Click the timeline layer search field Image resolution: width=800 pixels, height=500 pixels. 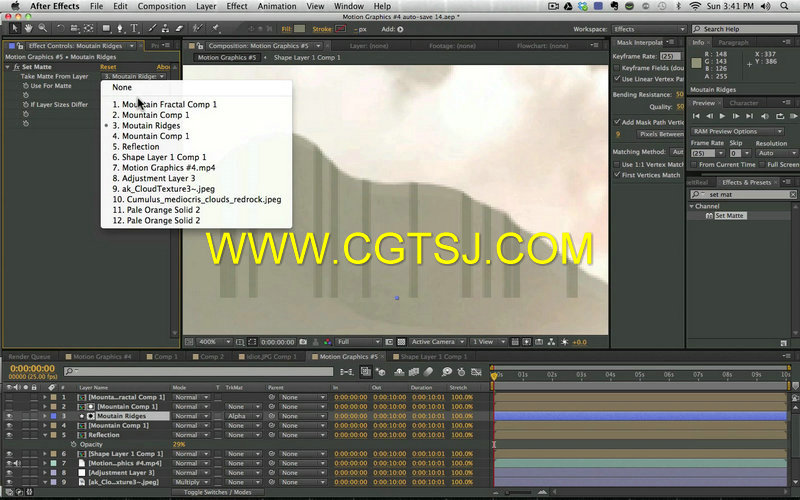198,372
